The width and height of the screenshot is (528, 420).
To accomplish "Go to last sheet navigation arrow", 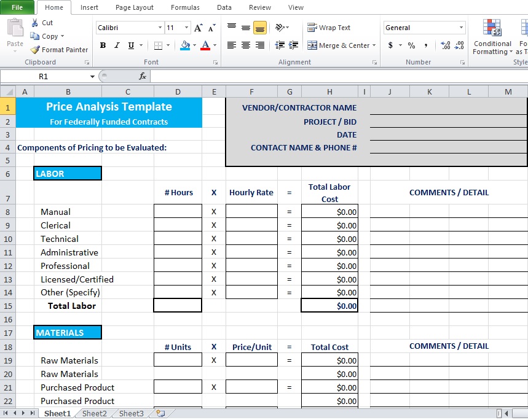I will click(x=33, y=413).
